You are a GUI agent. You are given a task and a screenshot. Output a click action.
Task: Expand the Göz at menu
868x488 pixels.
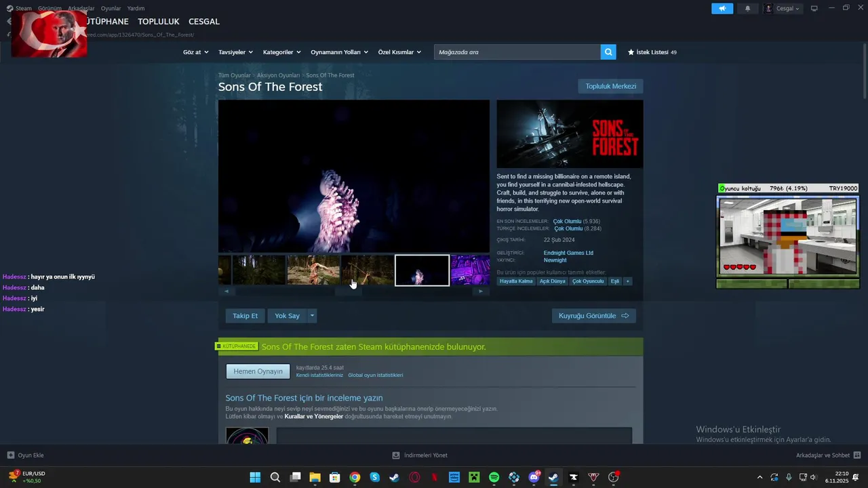[x=195, y=52]
